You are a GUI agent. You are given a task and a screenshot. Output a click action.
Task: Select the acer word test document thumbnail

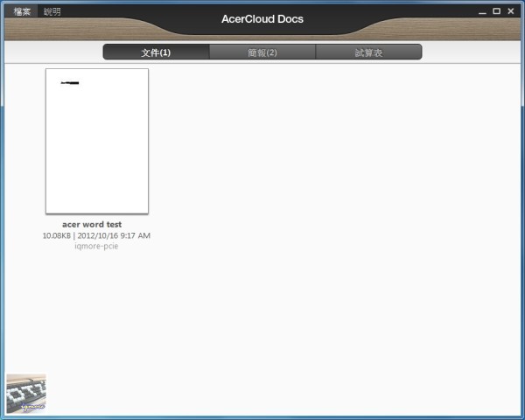coord(97,141)
